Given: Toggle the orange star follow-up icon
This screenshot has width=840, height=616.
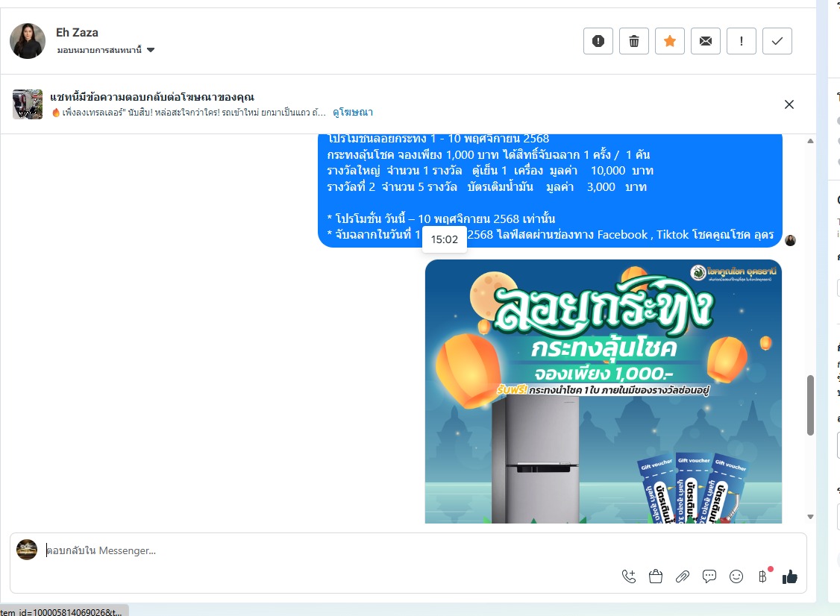Looking at the screenshot, I should point(670,41).
